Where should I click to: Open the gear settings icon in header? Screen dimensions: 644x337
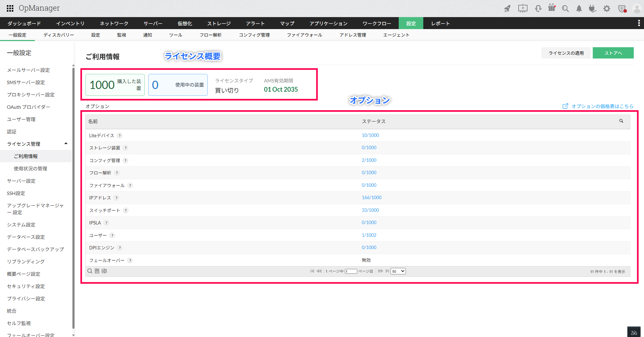(x=607, y=9)
